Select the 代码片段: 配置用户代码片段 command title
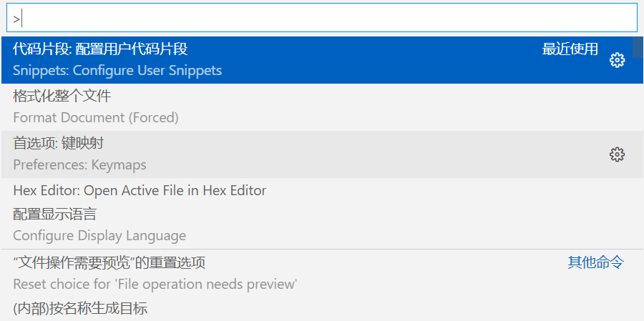This screenshot has height=321, width=644. [x=100, y=49]
